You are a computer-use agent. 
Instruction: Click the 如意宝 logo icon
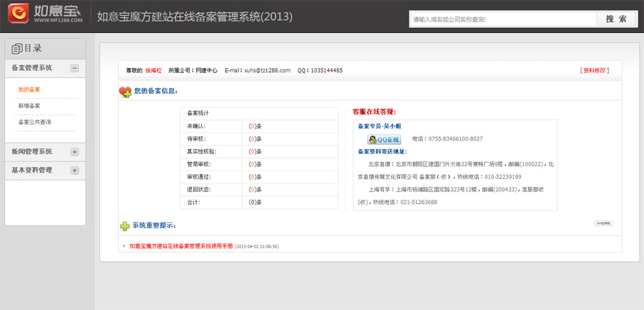18,14
